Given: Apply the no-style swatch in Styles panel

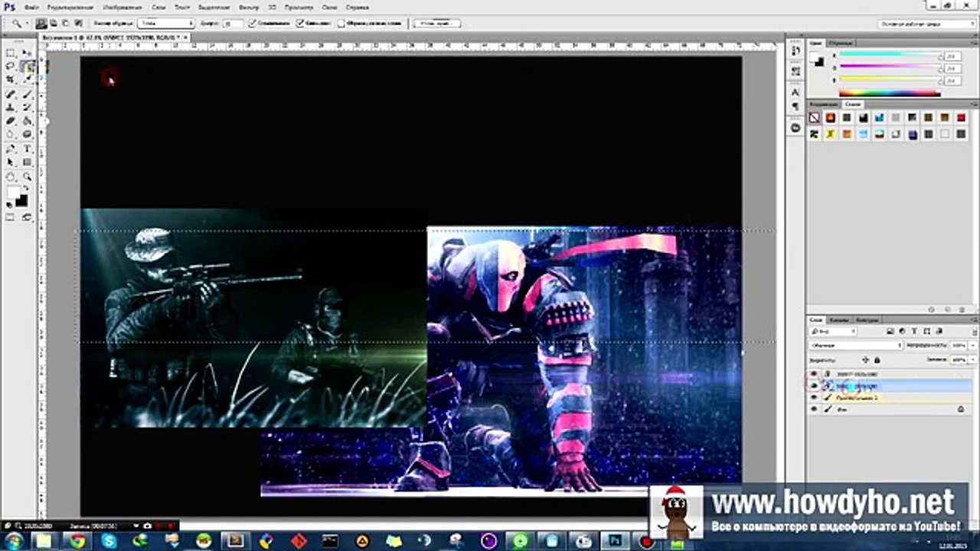Looking at the screenshot, I should point(815,118).
